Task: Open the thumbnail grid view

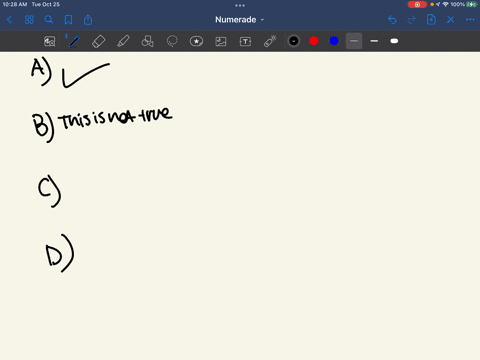Action: (29, 20)
